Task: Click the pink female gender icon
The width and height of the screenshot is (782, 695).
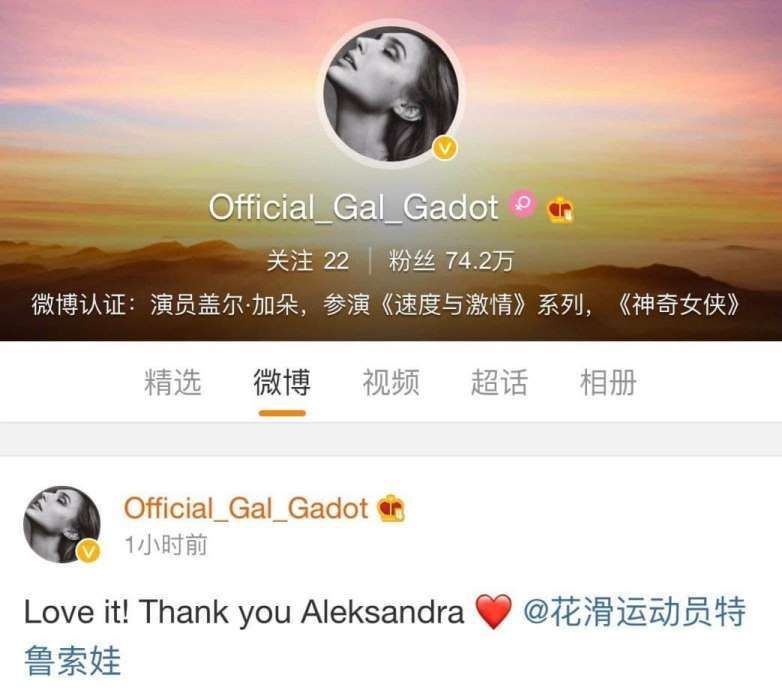Action: 522,203
